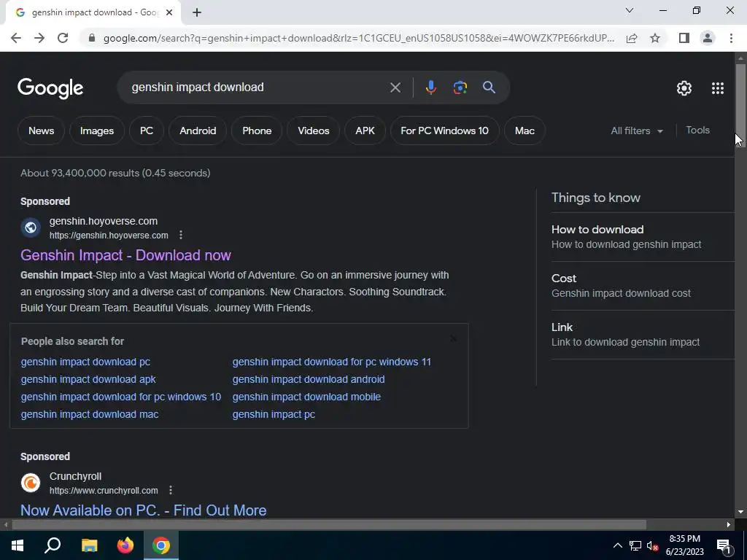Open options for Crunchyroll ad result

coord(171,491)
